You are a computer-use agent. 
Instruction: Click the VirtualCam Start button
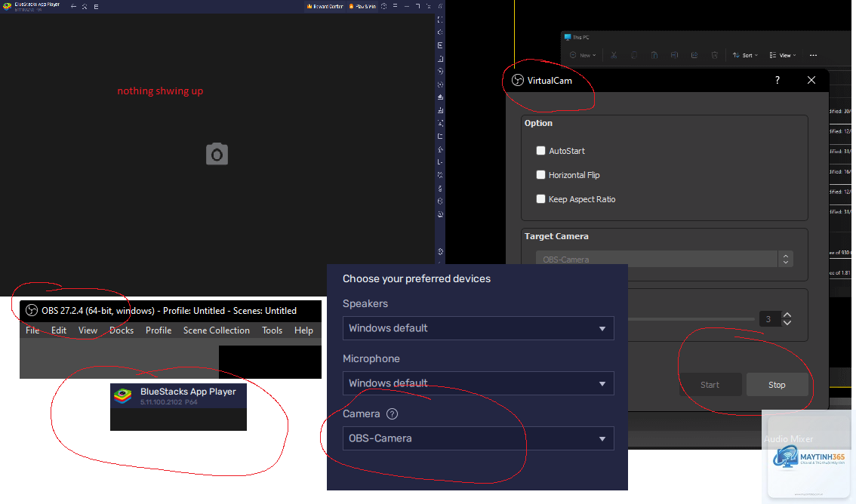(x=710, y=385)
